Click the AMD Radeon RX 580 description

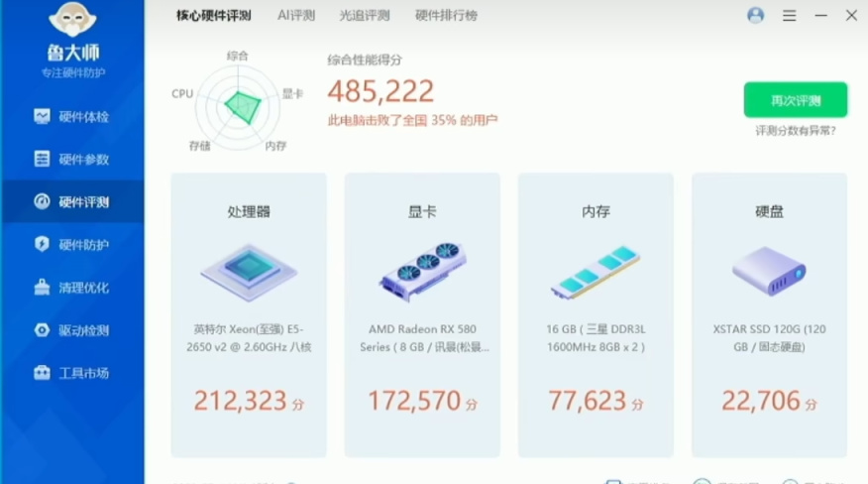pos(424,337)
